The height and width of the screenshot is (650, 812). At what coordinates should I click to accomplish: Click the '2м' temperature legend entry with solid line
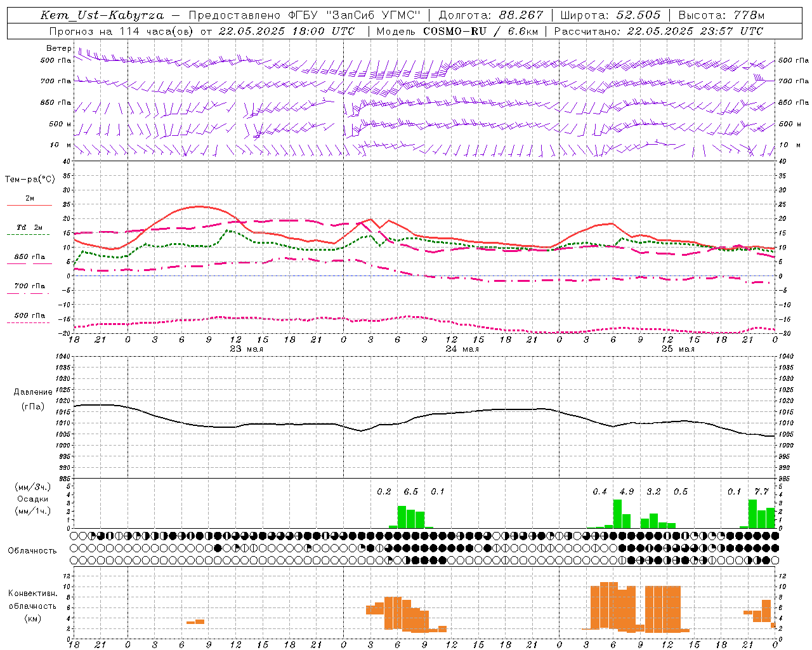click(x=30, y=199)
